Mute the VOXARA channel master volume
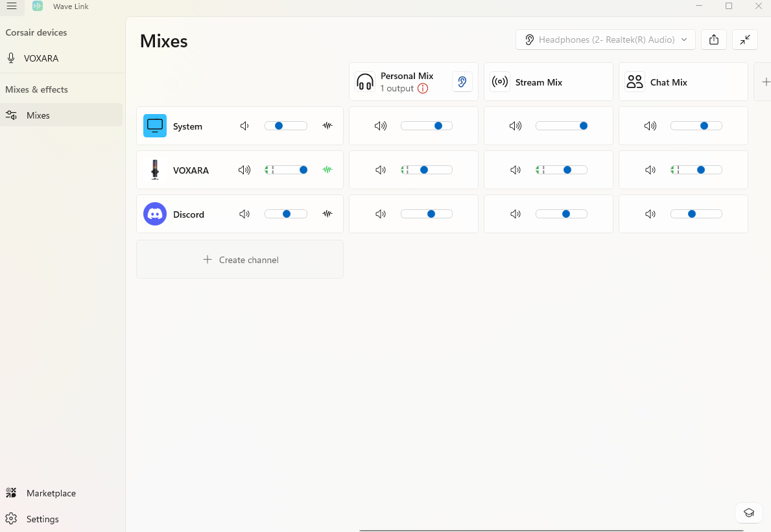The image size is (771, 532). click(244, 170)
